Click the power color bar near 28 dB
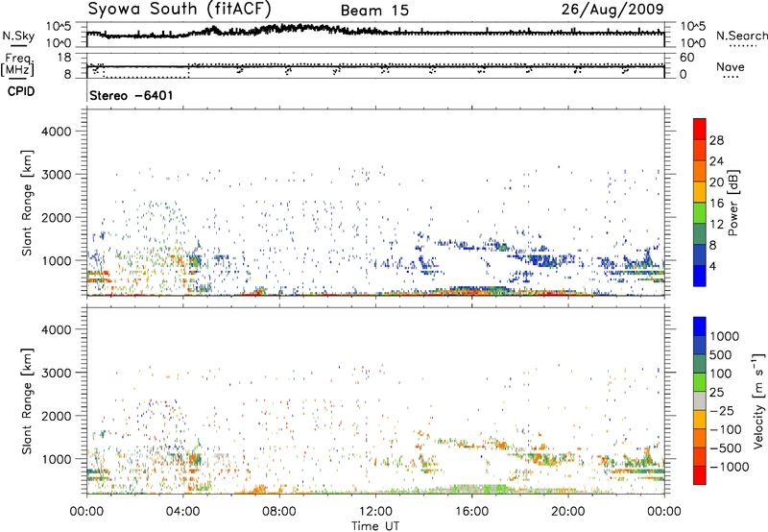 pos(700,140)
